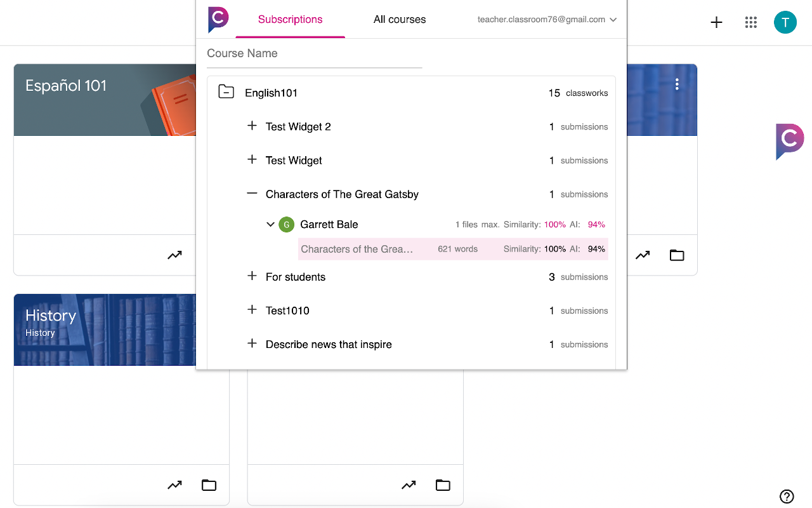Click trend icon on History card
Image resolution: width=812 pixels, height=508 pixels.
174,485
